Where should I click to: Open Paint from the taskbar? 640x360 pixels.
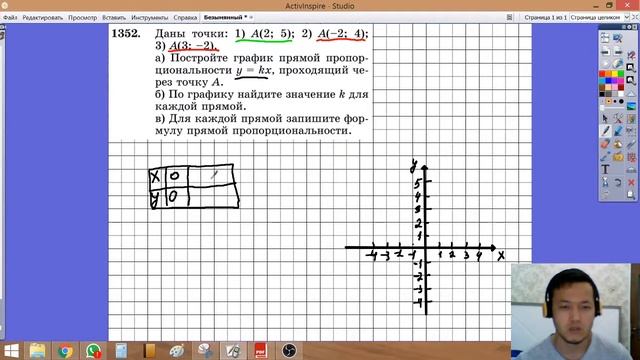coord(177,351)
